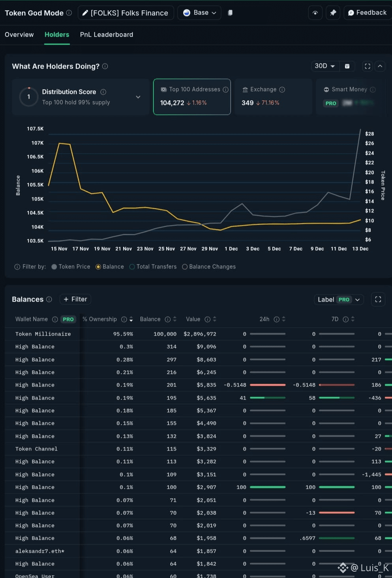Collapse the What Are Holders Doing panel

380,66
